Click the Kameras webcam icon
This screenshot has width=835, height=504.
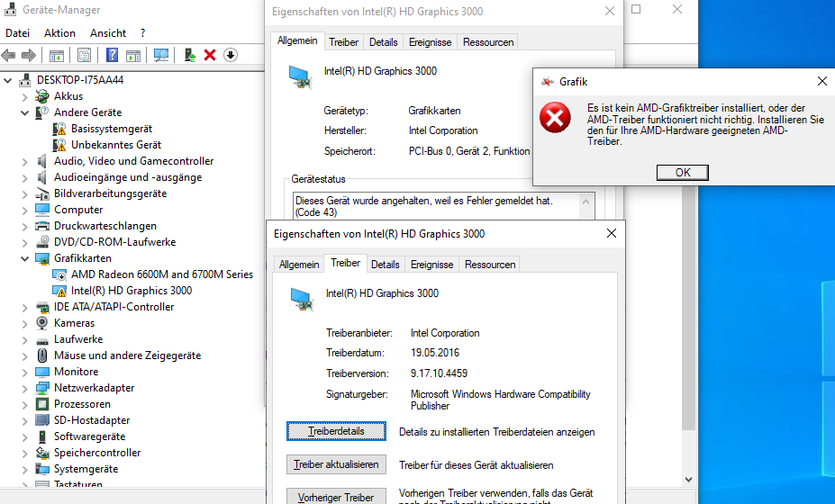pos(42,323)
